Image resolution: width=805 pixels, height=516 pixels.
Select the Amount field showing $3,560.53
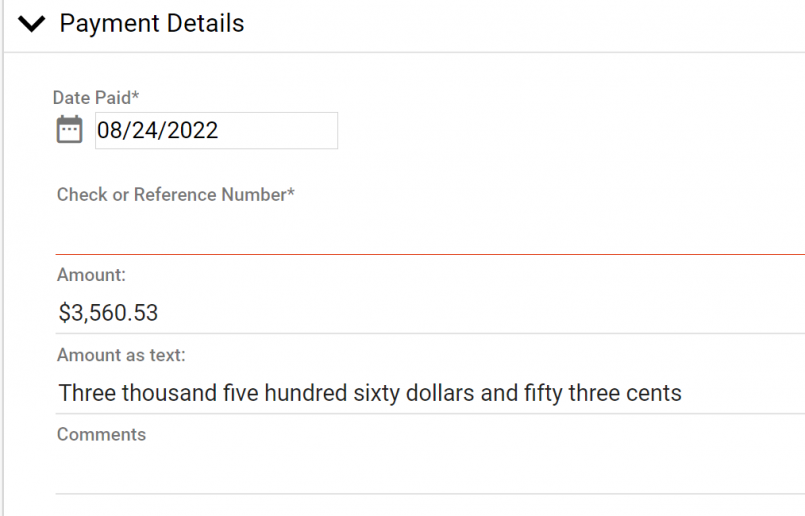pyautogui.click(x=430, y=313)
